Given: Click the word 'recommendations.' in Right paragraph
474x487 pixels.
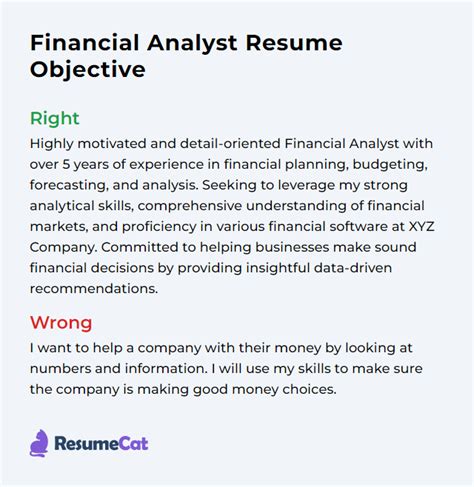Looking at the screenshot, I should pos(94,288).
